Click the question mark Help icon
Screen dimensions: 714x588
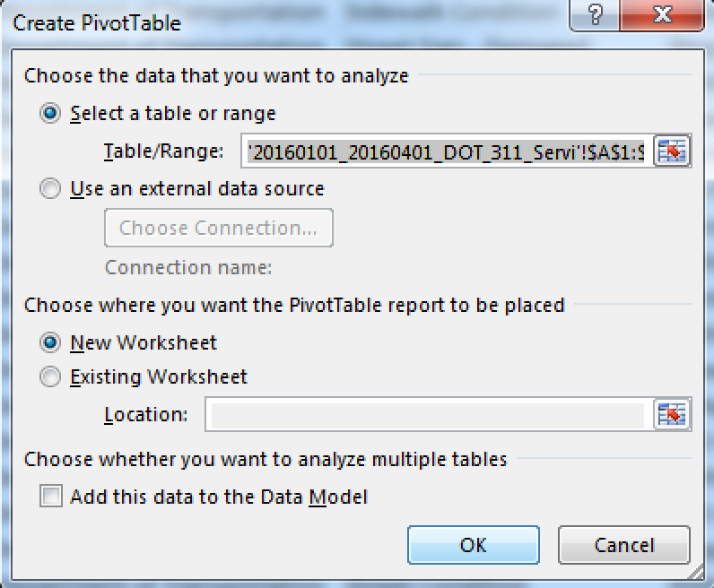[594, 14]
